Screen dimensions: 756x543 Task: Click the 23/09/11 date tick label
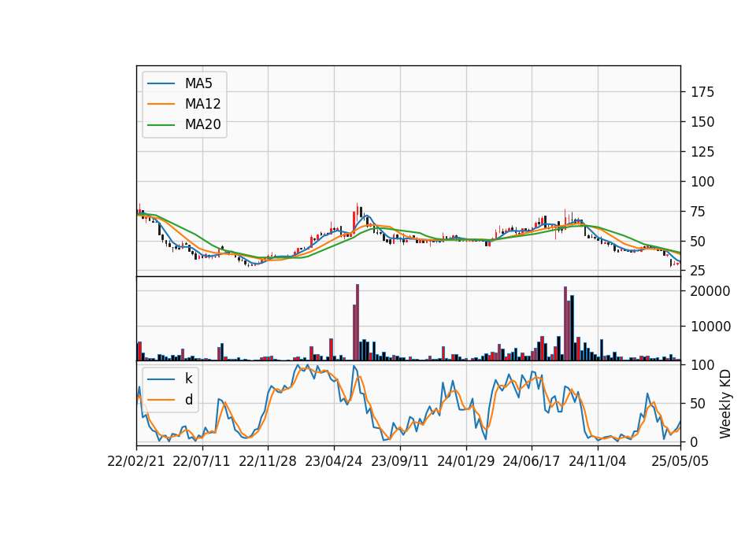[400, 461]
